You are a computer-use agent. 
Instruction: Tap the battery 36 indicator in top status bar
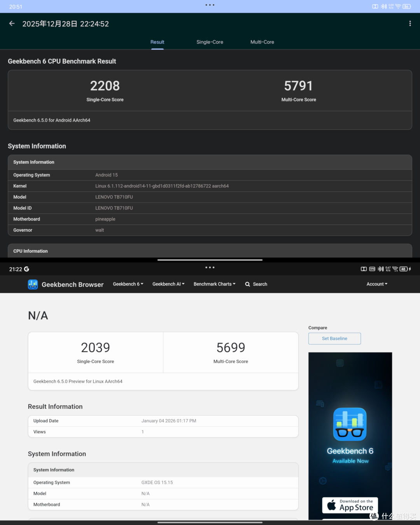tap(406, 7)
